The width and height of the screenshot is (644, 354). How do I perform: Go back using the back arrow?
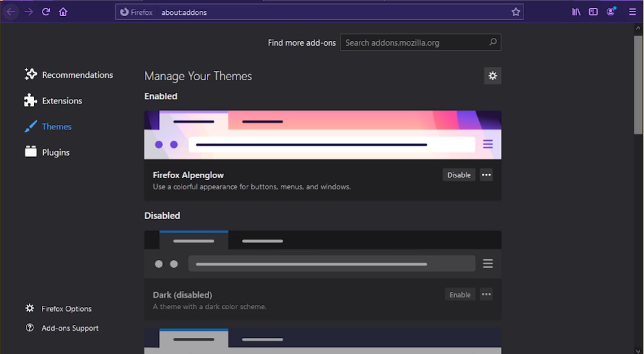(11, 12)
